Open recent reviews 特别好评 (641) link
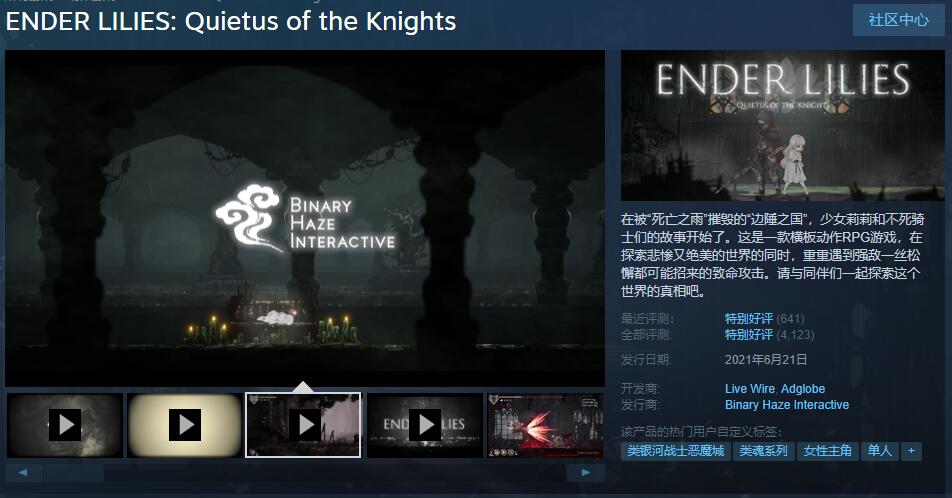 coord(764,318)
